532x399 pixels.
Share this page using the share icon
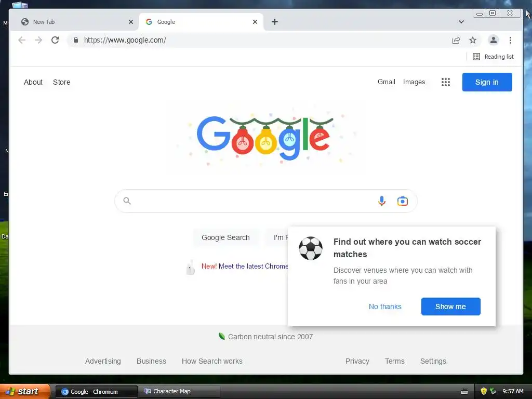click(x=456, y=41)
